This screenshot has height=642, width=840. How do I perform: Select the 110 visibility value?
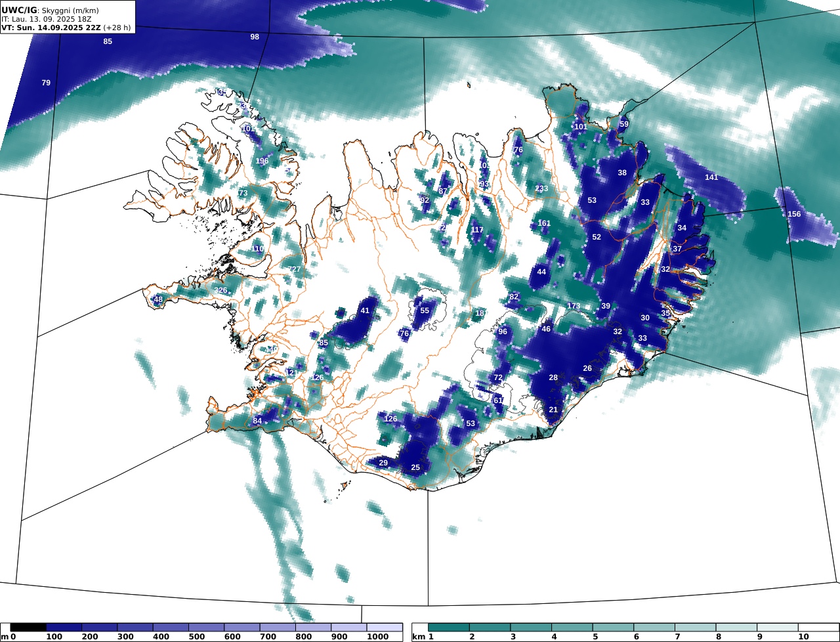(257, 249)
